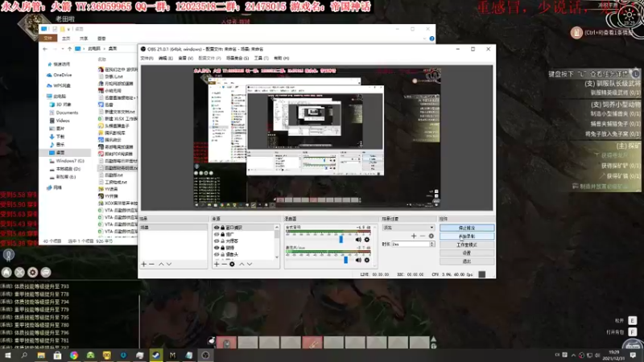Click the crossed-tools round icon in game
Image resolution: width=644 pixels, height=362 pixels.
[19, 272]
